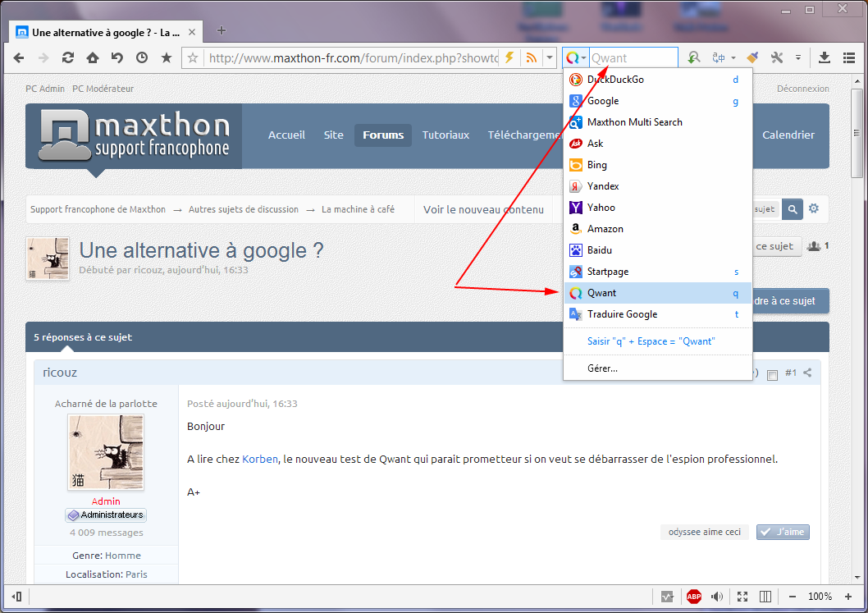Click the Déconnexion link

[x=802, y=89]
